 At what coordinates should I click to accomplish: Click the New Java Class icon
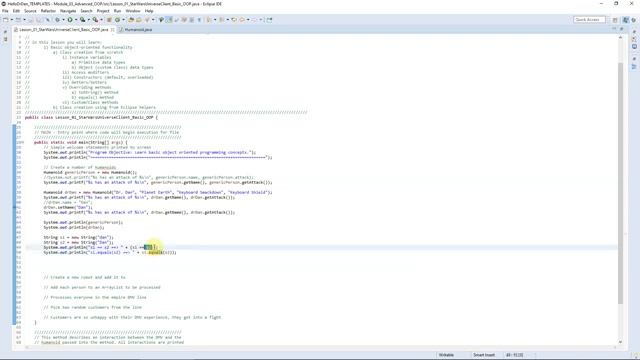[118, 20]
